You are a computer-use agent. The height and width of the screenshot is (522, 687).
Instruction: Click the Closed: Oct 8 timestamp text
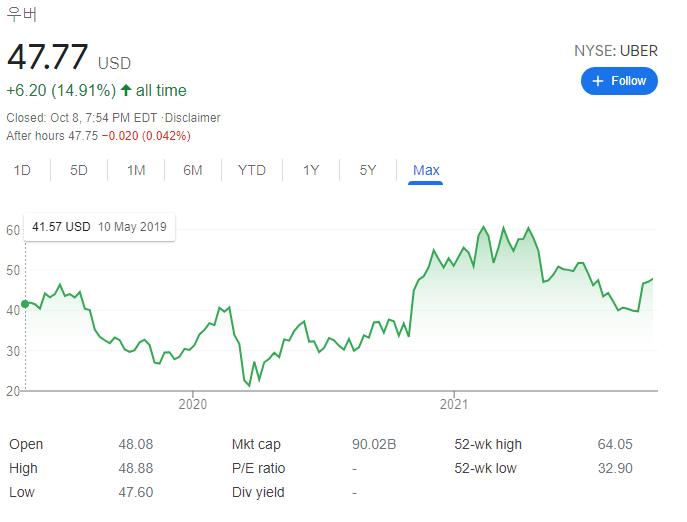pos(81,118)
